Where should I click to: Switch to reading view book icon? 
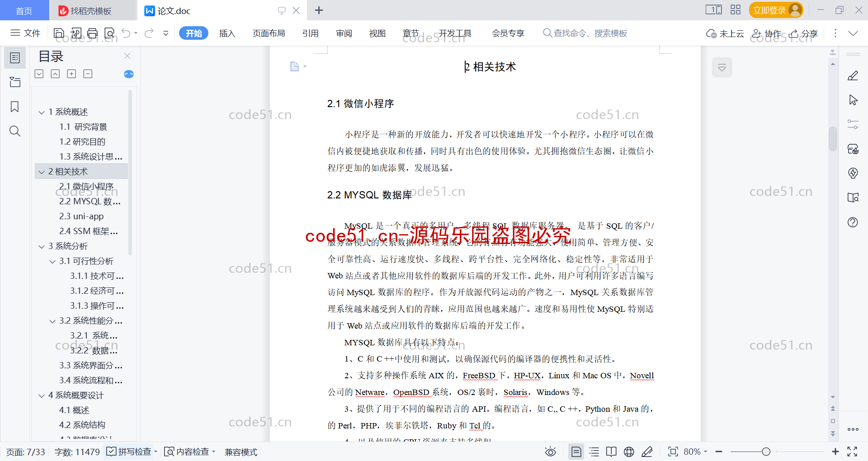pyautogui.click(x=611, y=452)
